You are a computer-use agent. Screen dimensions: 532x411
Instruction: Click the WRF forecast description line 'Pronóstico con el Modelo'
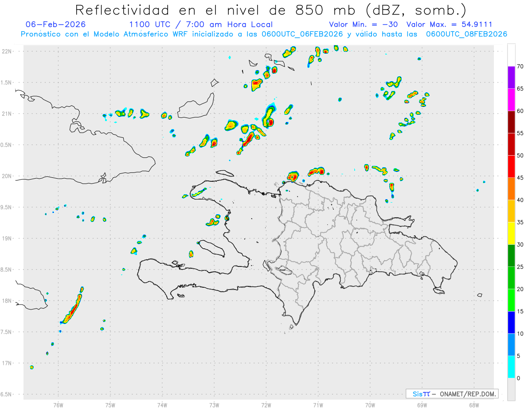coord(264,34)
